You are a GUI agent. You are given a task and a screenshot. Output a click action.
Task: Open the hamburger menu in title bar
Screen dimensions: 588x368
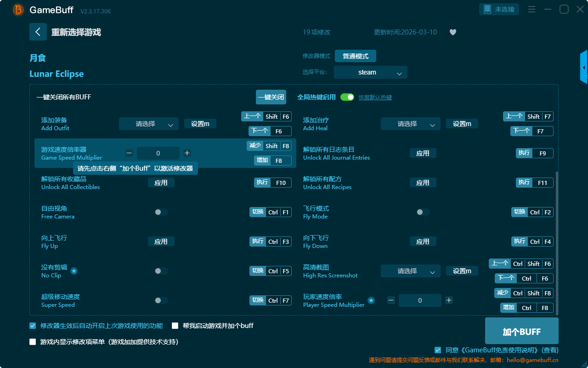point(531,9)
